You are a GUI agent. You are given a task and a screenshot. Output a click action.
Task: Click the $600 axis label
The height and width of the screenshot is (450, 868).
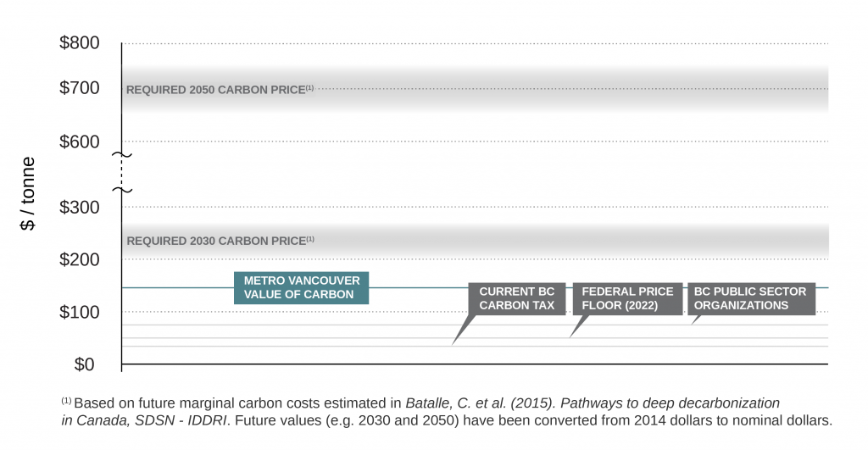[x=80, y=142]
